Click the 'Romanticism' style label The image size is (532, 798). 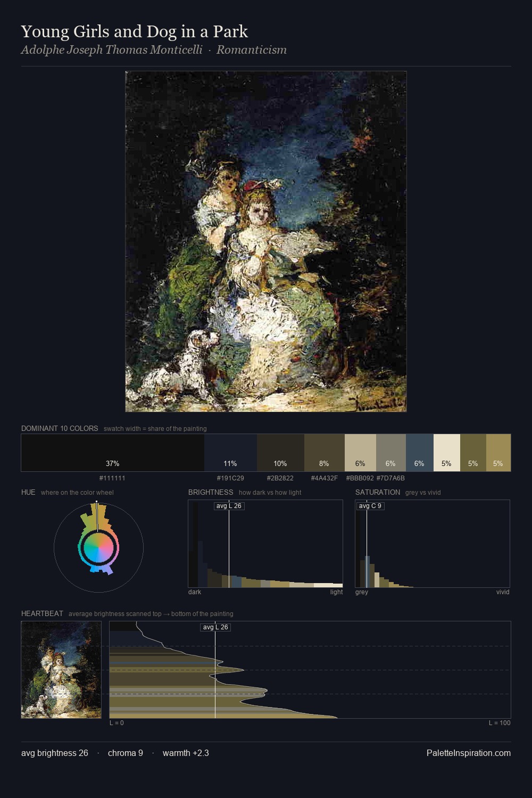[x=252, y=50]
